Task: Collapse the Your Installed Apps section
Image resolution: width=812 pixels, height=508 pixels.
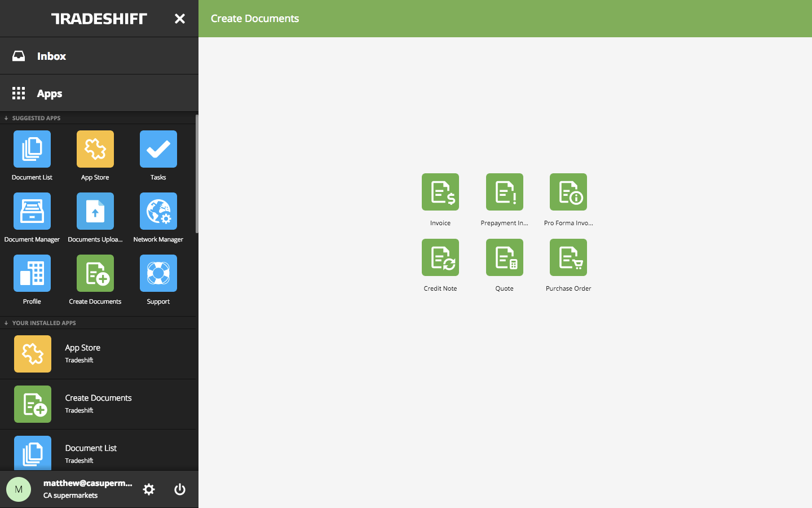Action: tap(6, 323)
